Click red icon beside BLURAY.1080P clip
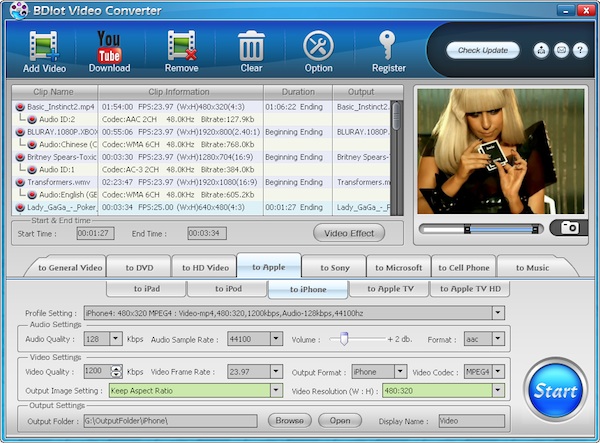The height and width of the screenshot is (443, 600). point(20,132)
